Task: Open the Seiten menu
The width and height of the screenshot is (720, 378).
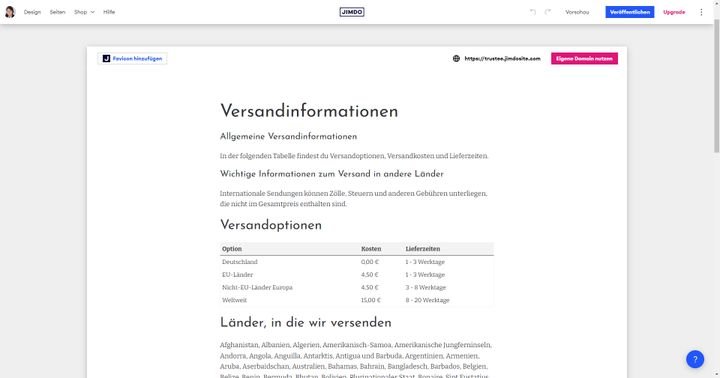Action: click(57, 12)
